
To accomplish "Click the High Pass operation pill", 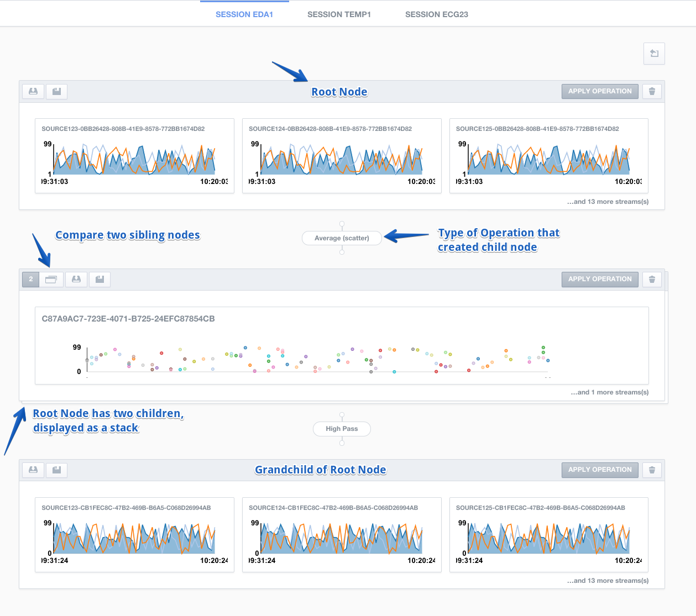I will pyautogui.click(x=342, y=429).
